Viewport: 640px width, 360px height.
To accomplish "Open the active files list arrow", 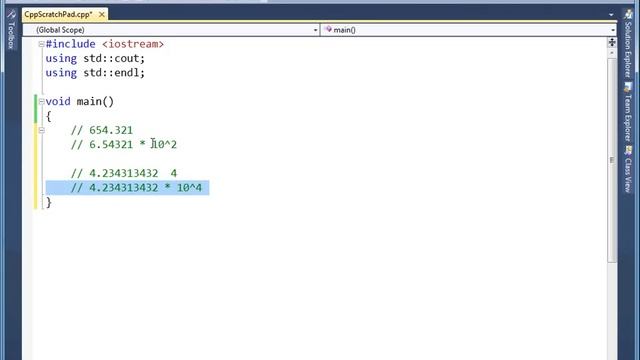I will tap(611, 15).
